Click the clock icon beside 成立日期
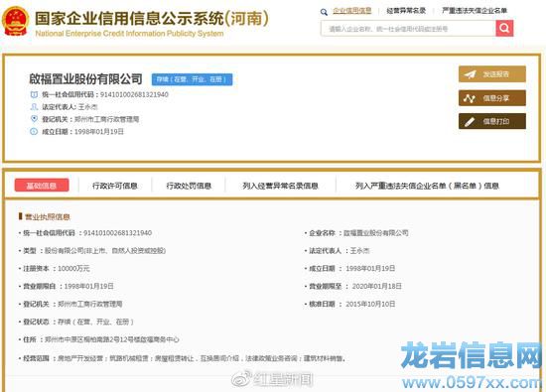Screen dimensions: 546x392 point(34,131)
